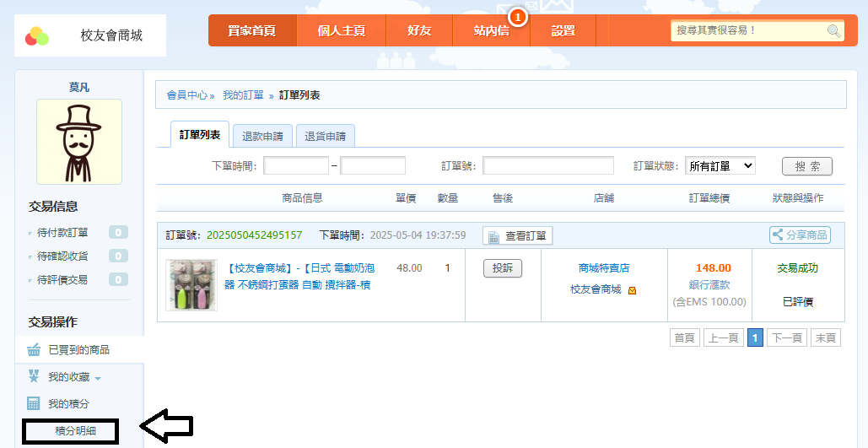Open the order status dropdown
Viewport: 868px width, 448px height.
[x=720, y=166]
